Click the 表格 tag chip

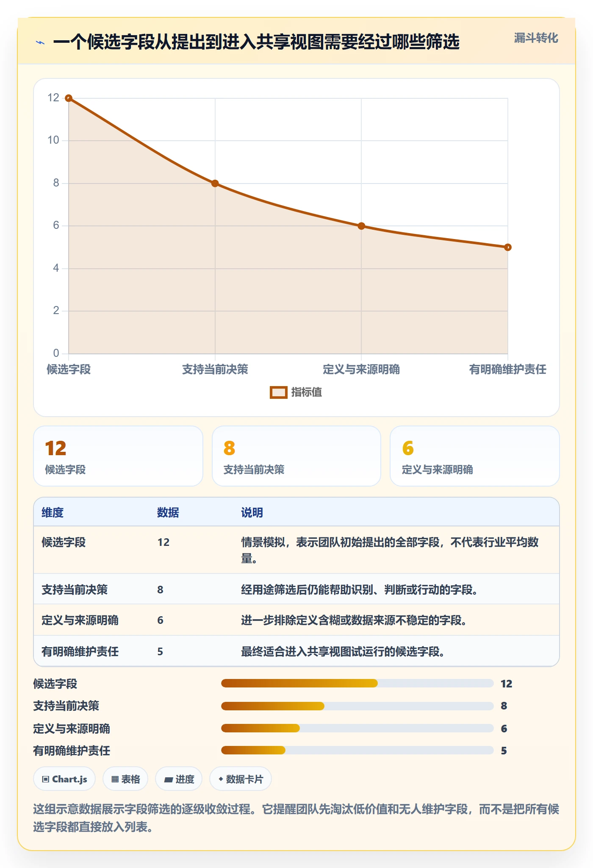(125, 779)
